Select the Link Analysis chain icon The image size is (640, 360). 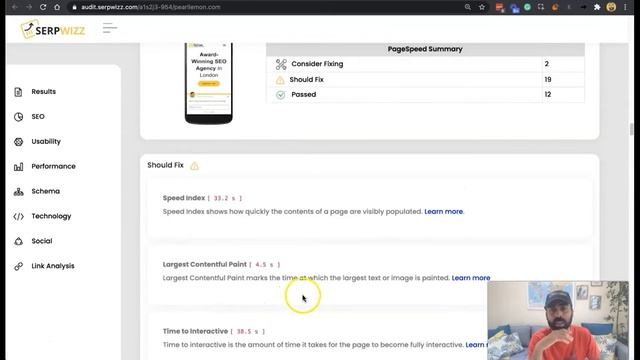[x=18, y=266]
